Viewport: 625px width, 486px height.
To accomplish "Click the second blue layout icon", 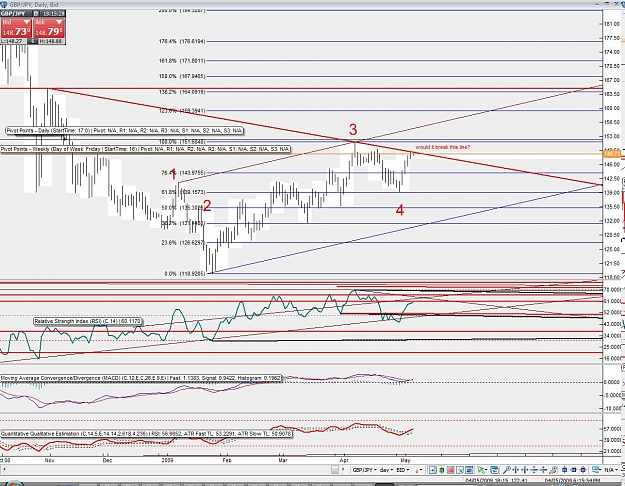I will (574, 470).
